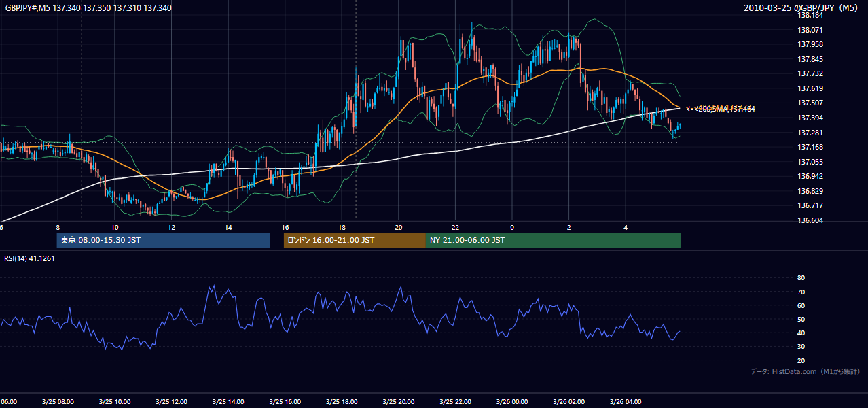Click the 70 level on RSI axis
The image size is (868, 408).
point(801,292)
